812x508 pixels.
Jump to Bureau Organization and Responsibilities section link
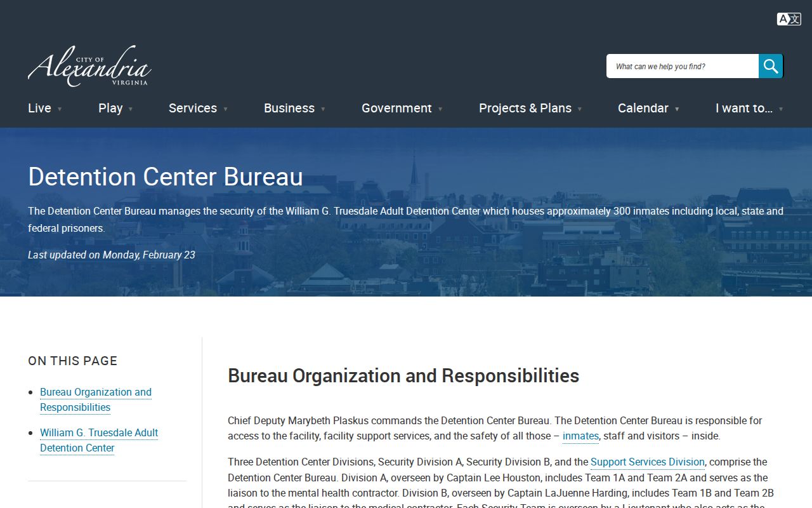click(96, 399)
